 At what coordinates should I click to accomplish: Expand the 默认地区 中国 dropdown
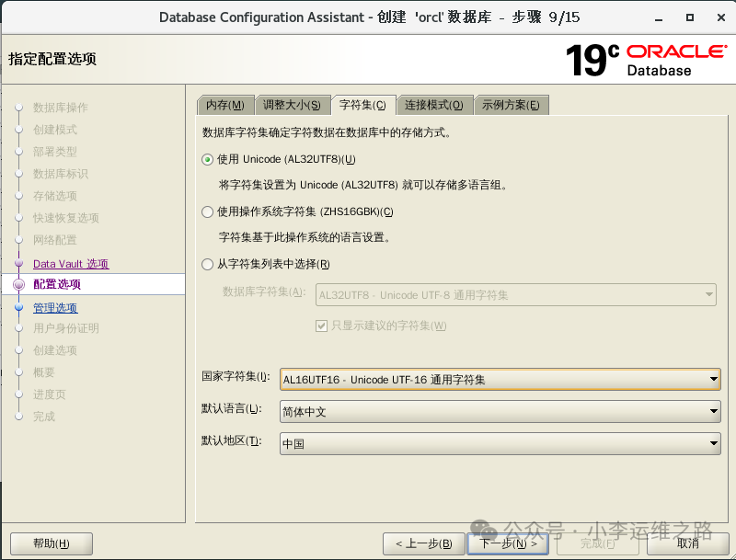pos(500,444)
